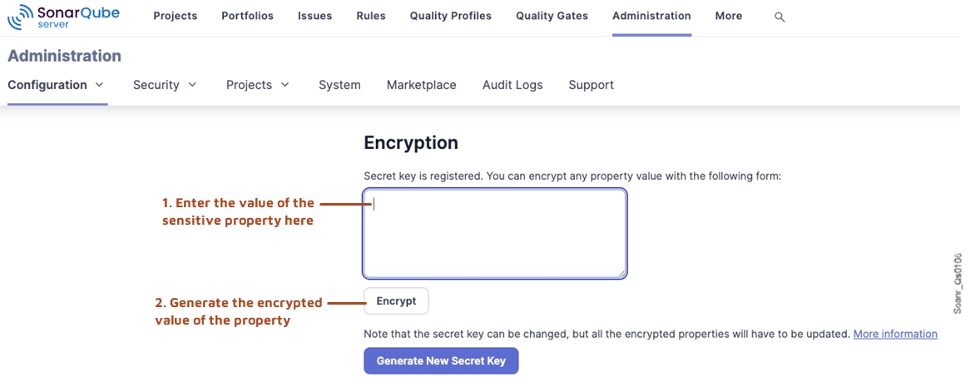Click the Generate New Secret Key button
The width and height of the screenshot is (980, 387).
(441, 361)
